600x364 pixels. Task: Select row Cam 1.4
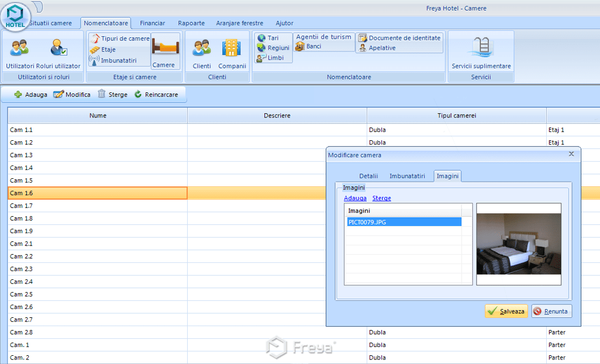[98, 168]
